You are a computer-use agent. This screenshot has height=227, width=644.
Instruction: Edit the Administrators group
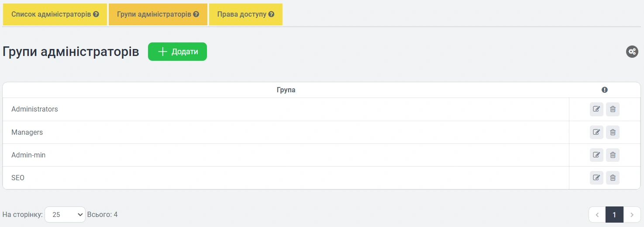coord(596,109)
